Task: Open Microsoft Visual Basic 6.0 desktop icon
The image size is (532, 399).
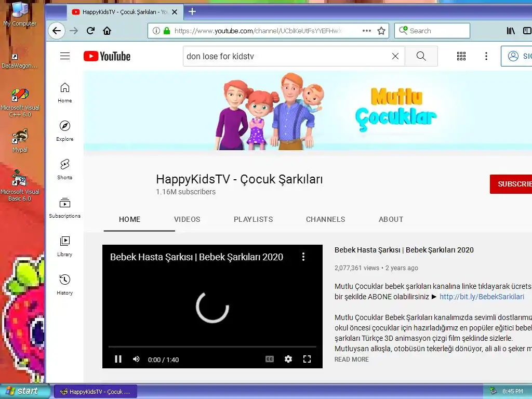Action: click(x=20, y=185)
